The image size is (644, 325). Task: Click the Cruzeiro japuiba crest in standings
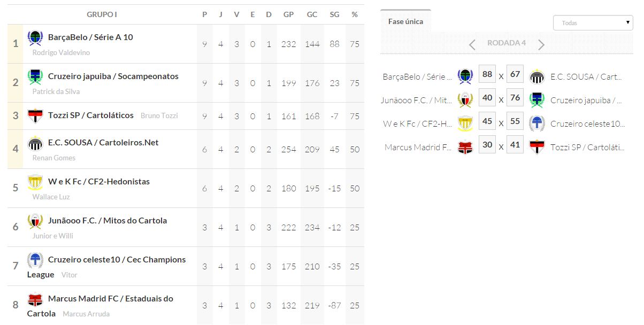[x=35, y=77]
